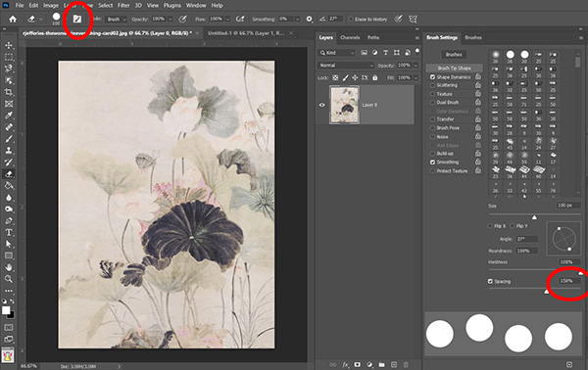The image size is (588, 370).
Task: Hide Layer 0 with eye icon
Action: [x=321, y=105]
